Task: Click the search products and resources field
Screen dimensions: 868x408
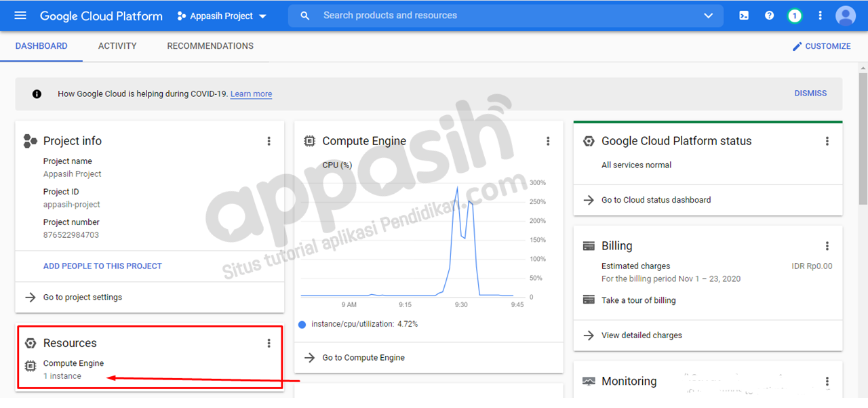Action: [505, 16]
